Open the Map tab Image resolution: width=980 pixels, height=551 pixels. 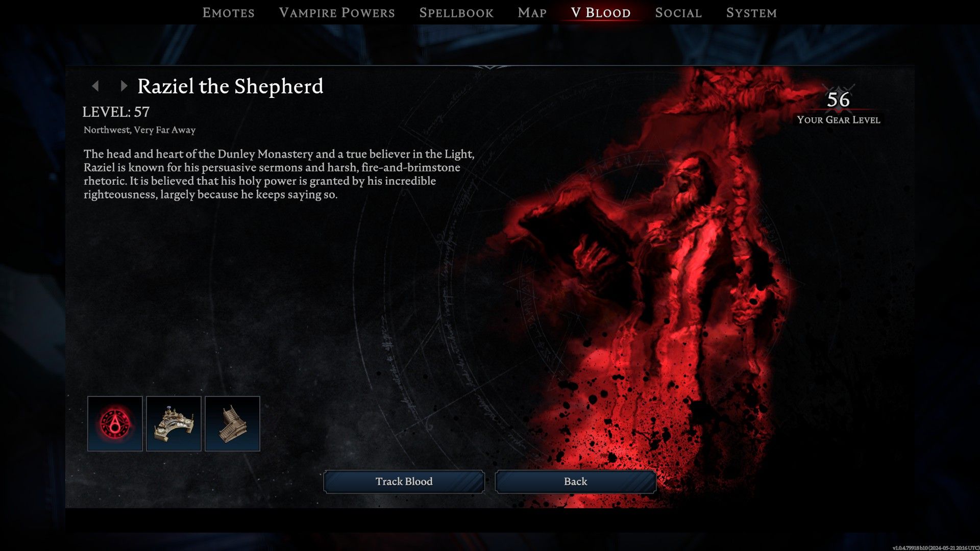pos(532,12)
